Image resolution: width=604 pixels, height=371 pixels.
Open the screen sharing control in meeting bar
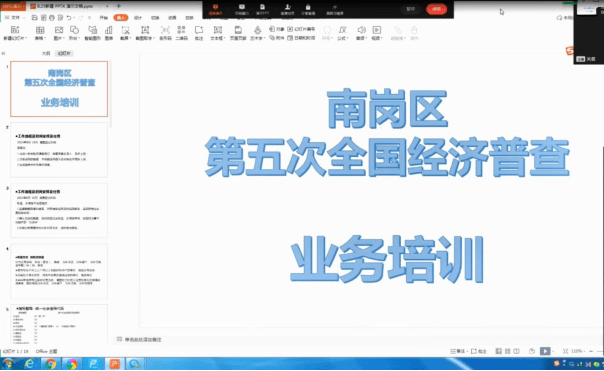[215, 10]
